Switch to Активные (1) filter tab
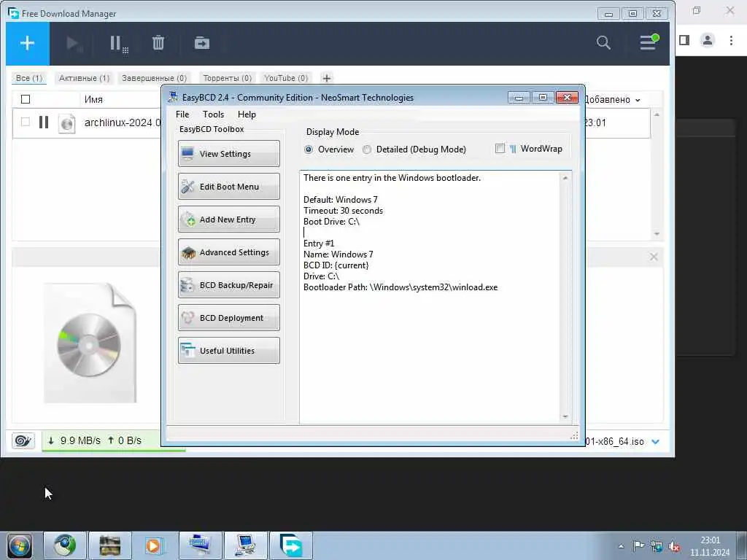 84,78
